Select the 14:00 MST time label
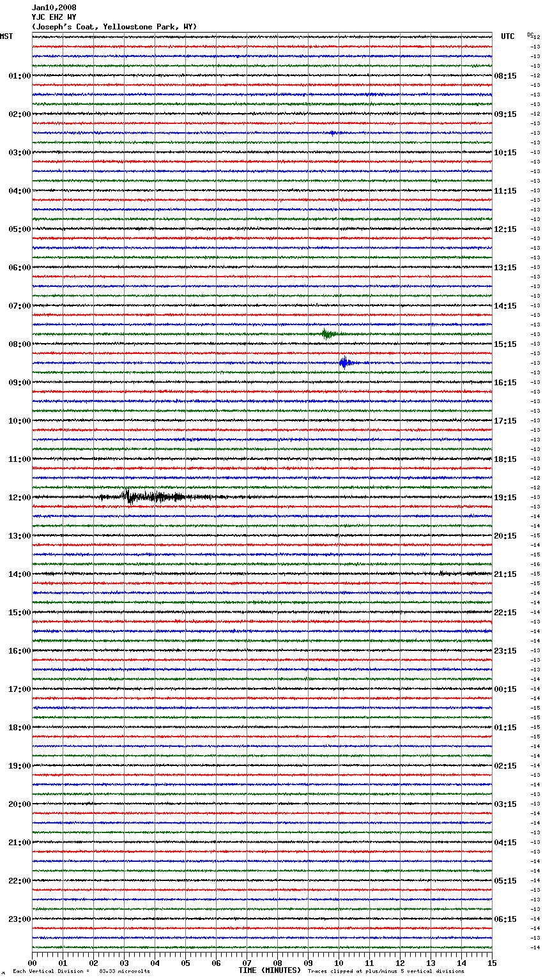The width and height of the screenshot is (543, 980). pyautogui.click(x=20, y=574)
